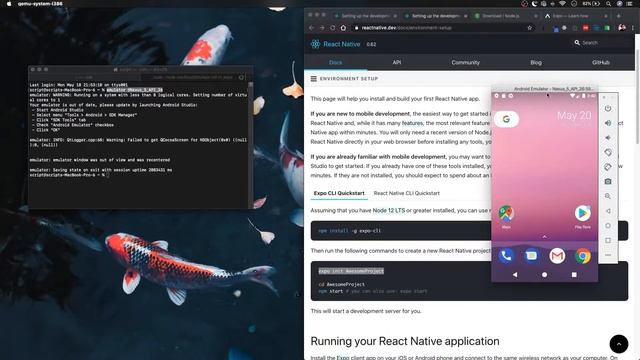This screenshot has height=360, width=640.
Task: Select Expo CLI Quickstart tab
Action: click(339, 193)
